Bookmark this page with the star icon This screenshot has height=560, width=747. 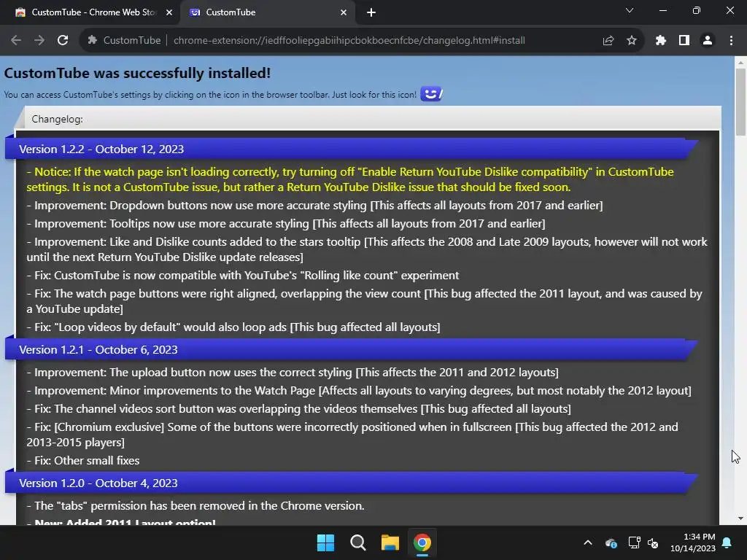(632, 41)
